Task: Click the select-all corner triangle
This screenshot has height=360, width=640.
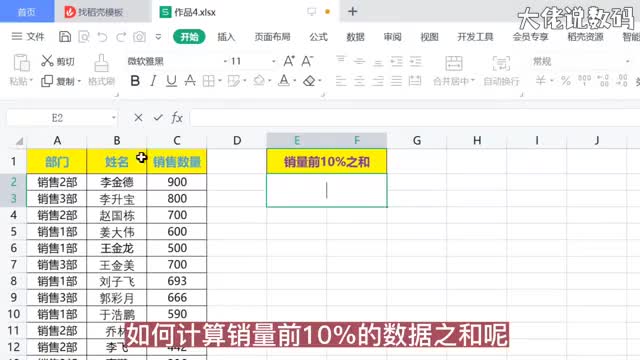Action: [19, 141]
